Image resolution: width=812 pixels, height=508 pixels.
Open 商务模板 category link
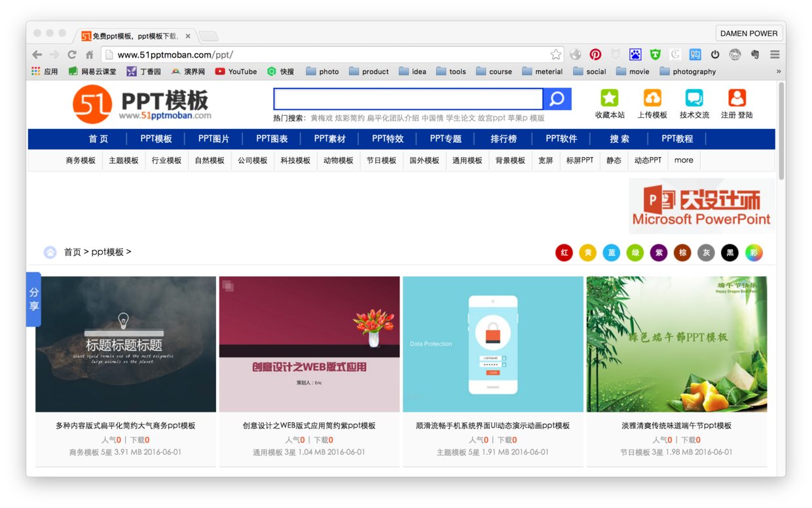coord(81,160)
